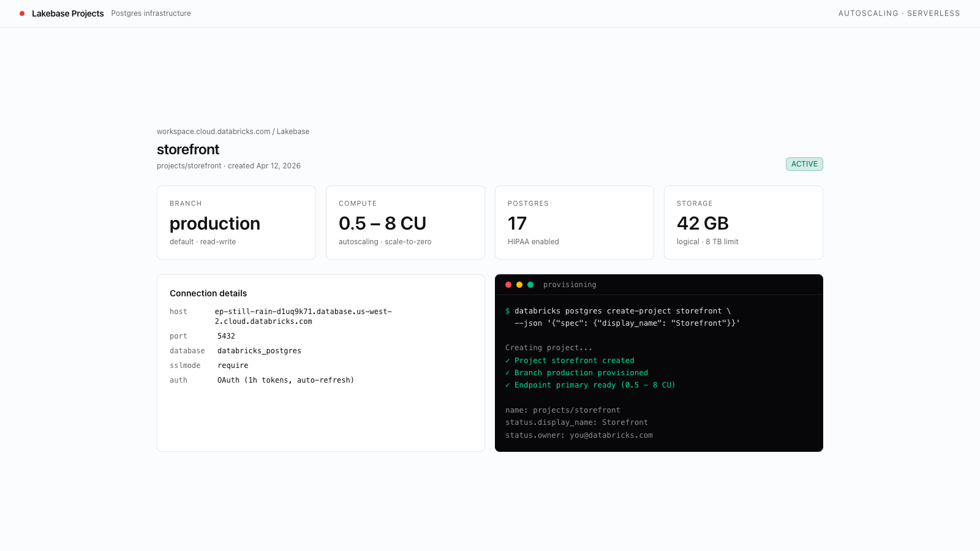The height and width of the screenshot is (551, 980).
Task: Click the Endpoint primary ready line
Action: [x=590, y=385]
